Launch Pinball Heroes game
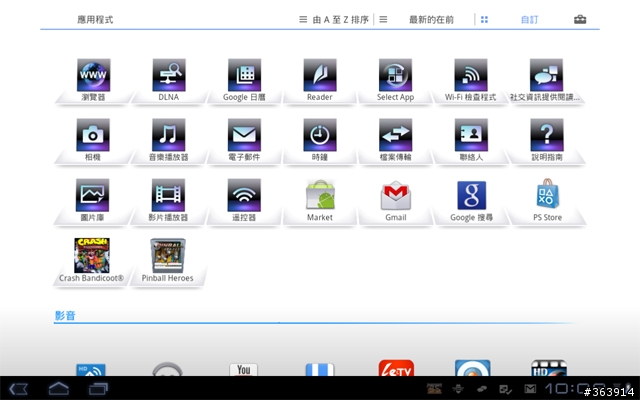This screenshot has width=640, height=400. click(x=167, y=260)
